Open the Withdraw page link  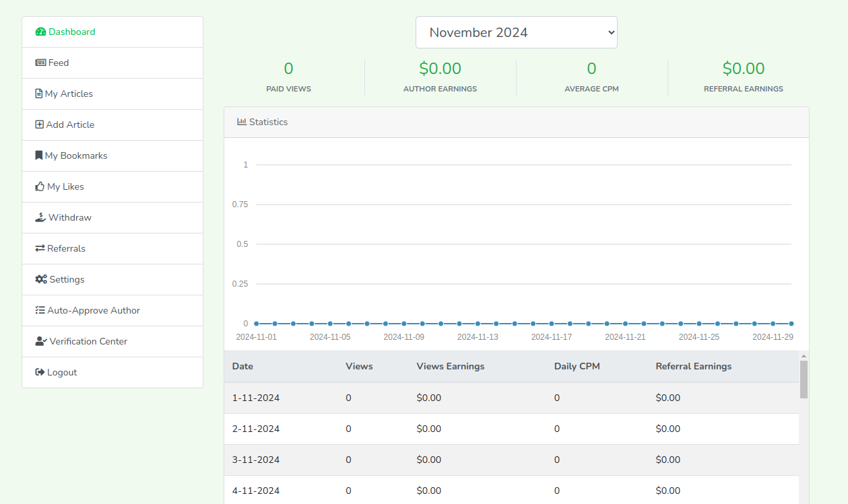(x=69, y=217)
